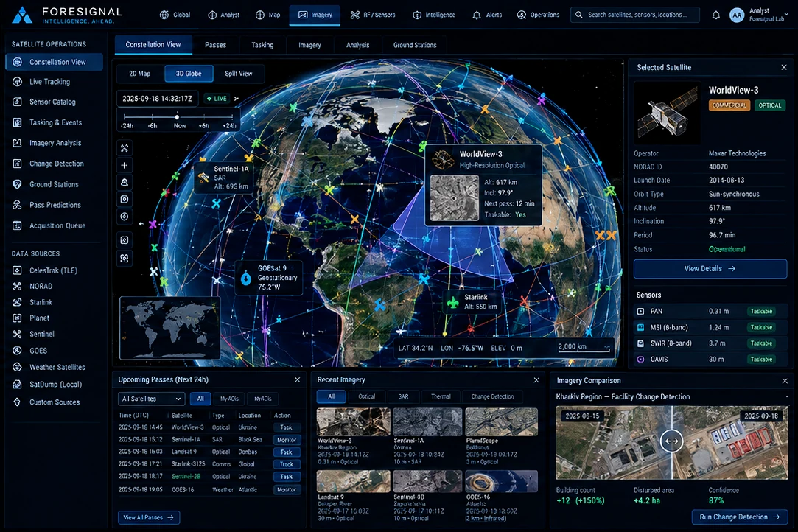Select the All filter in Upcoming Passes
The width and height of the screenshot is (798, 532).
[x=200, y=399]
